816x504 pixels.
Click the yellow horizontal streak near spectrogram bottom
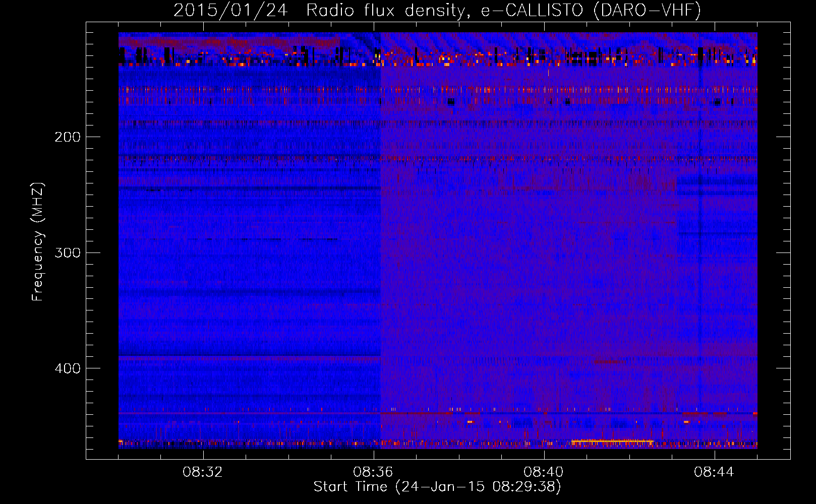[612, 442]
